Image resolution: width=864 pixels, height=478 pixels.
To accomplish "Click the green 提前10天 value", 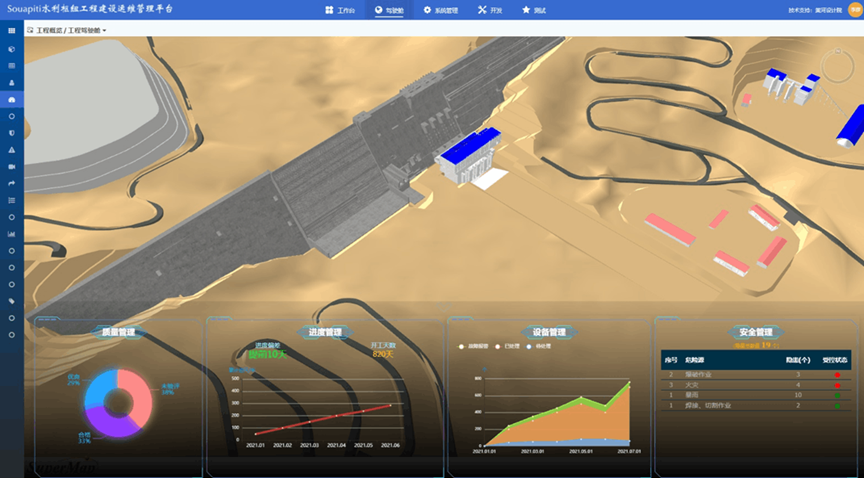I will pyautogui.click(x=267, y=355).
